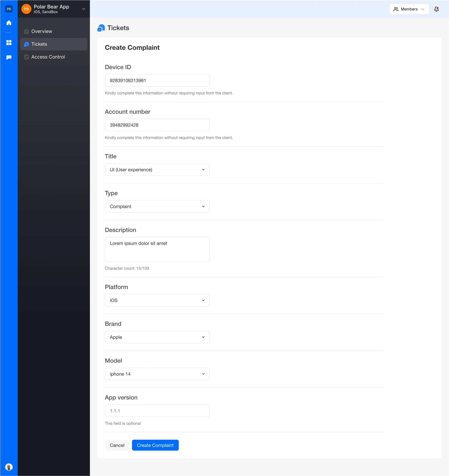Expand the Brand dropdown showing Apple
Viewport: 449px width, 476px height.
point(157,337)
